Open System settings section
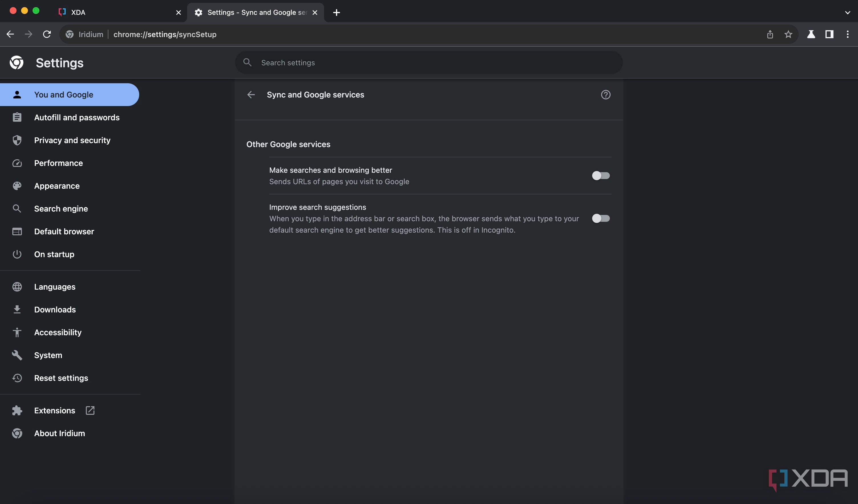The height and width of the screenshot is (504, 858). coord(70,355)
